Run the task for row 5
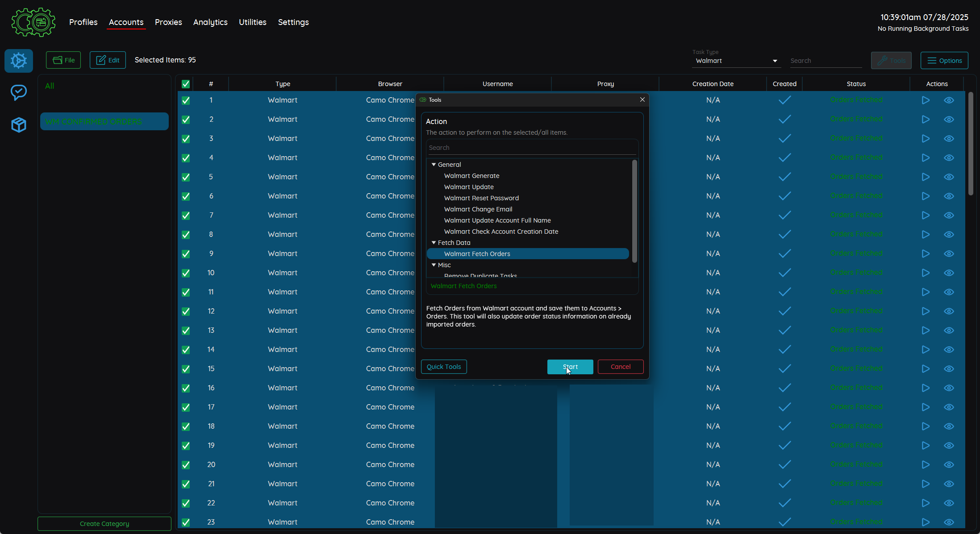Image resolution: width=980 pixels, height=534 pixels. [926, 177]
